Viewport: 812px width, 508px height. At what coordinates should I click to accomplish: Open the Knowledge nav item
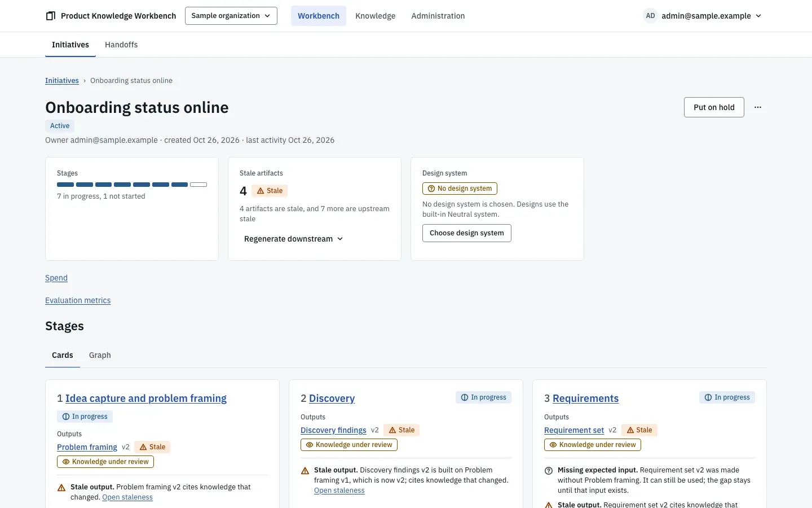pyautogui.click(x=376, y=16)
